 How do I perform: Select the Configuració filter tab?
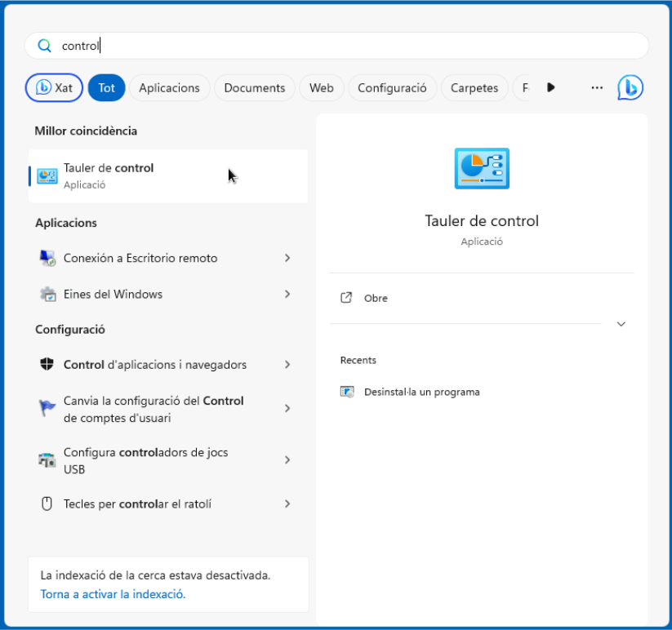pos(392,87)
